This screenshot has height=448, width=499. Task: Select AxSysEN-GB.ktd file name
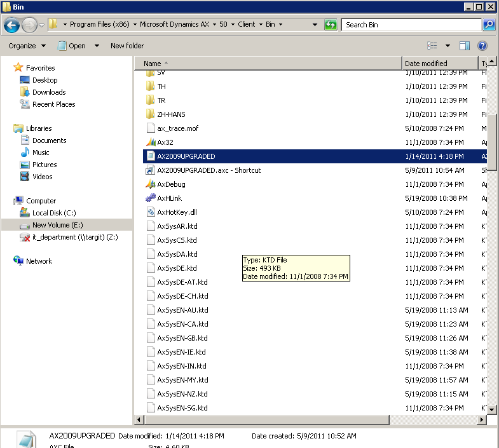(x=182, y=338)
